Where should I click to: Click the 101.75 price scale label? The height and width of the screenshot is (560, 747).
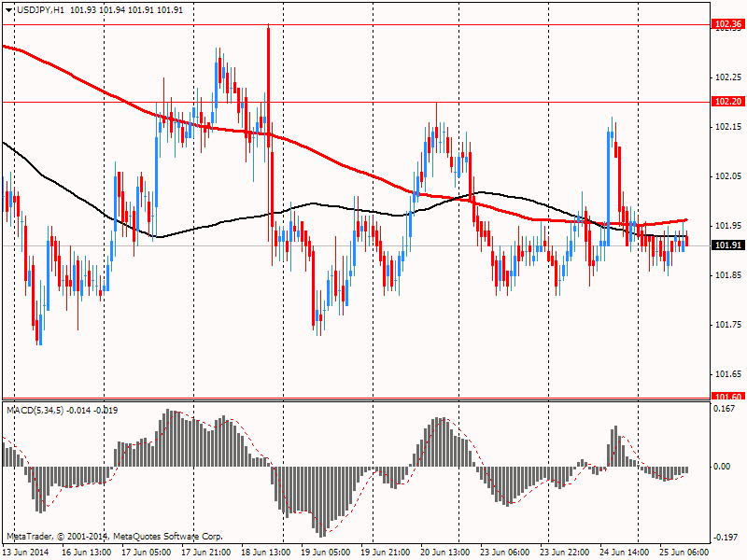[728, 324]
